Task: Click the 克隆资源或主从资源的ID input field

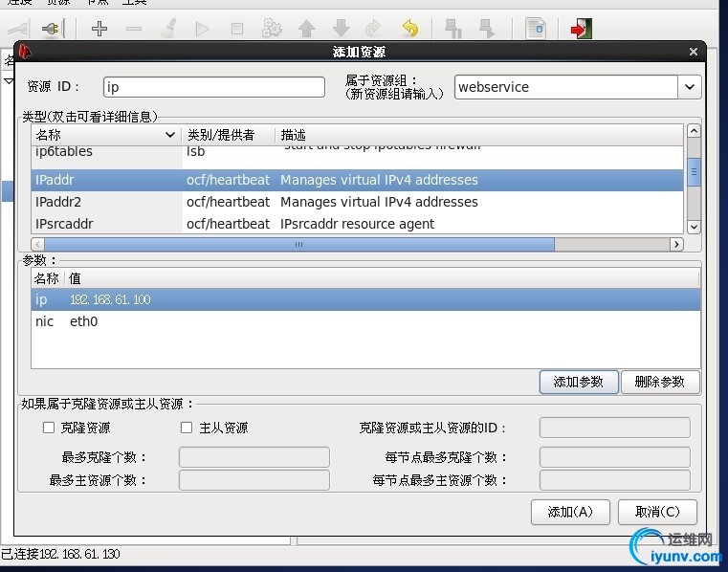Action: [615, 428]
